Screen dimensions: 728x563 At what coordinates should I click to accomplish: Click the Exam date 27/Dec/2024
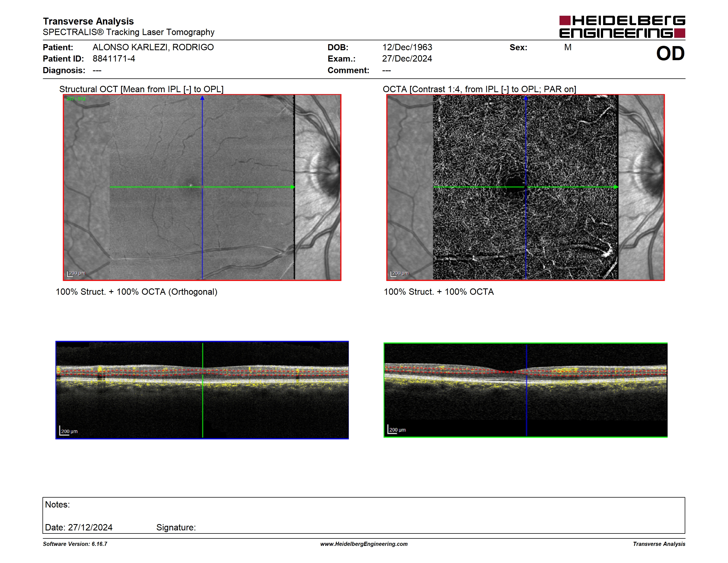tap(407, 59)
